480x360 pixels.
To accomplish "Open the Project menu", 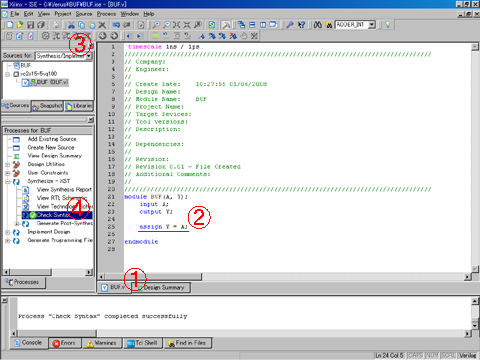I will coord(63,14).
